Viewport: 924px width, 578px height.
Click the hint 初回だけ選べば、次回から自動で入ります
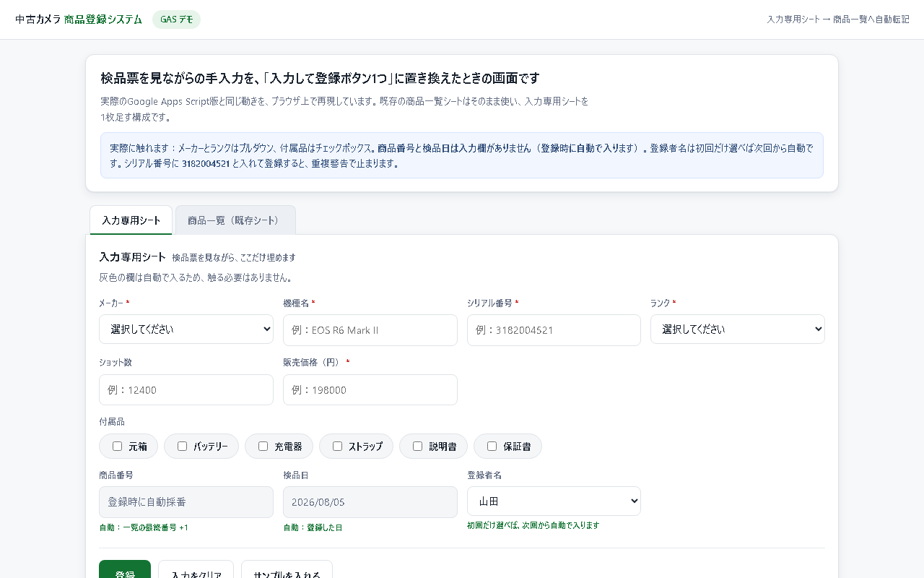[533, 525]
